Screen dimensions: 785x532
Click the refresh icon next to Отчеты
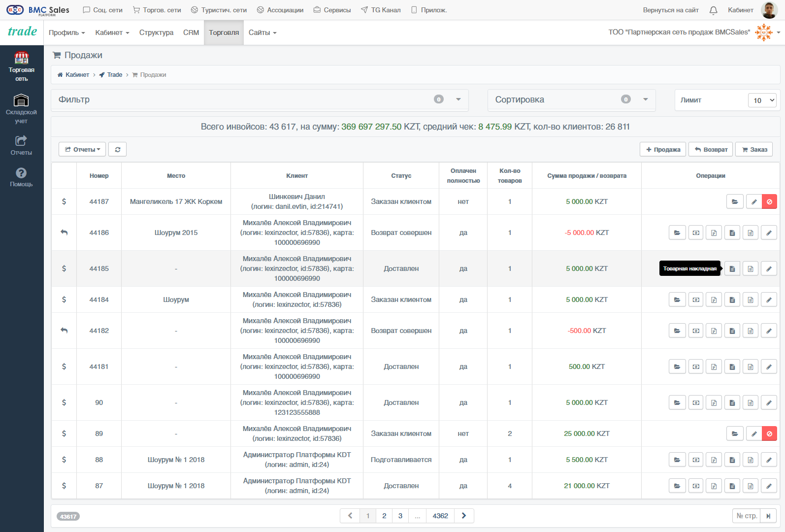[x=118, y=149]
